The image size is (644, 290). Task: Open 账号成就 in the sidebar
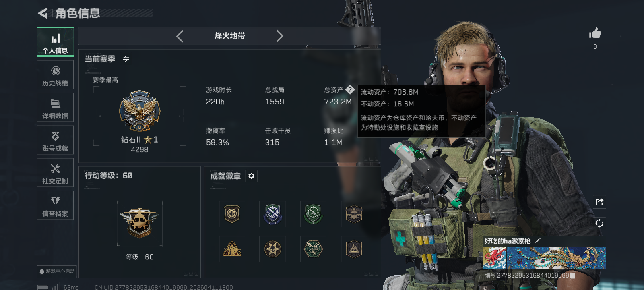pyautogui.click(x=55, y=140)
